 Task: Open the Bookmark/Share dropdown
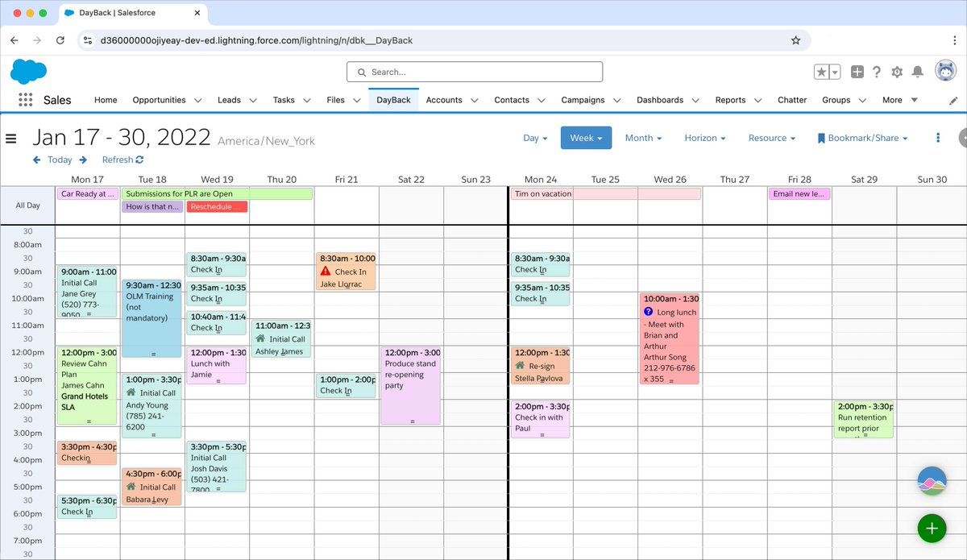(862, 138)
